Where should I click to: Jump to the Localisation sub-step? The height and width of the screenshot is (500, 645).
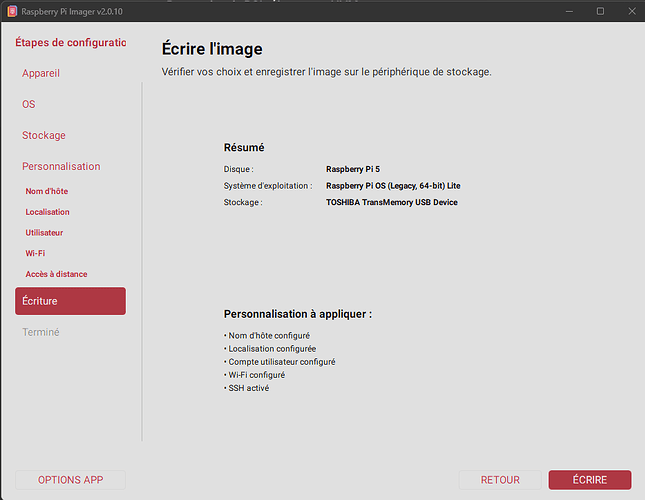point(47,212)
